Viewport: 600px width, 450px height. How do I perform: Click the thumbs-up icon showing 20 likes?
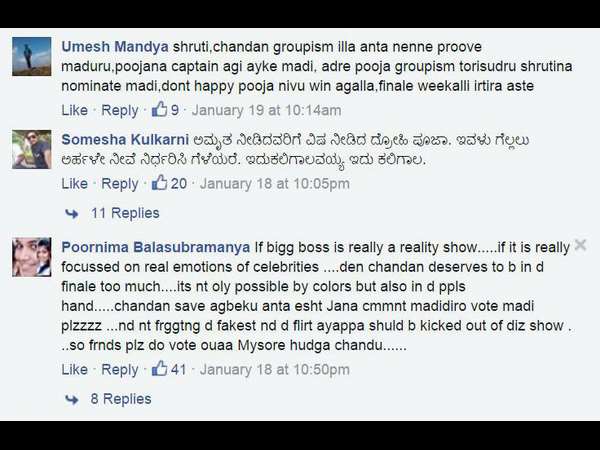coord(160,183)
